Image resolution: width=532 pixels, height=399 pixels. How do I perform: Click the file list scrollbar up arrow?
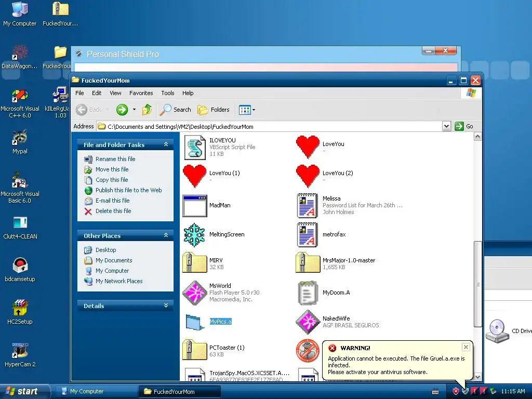coord(478,137)
